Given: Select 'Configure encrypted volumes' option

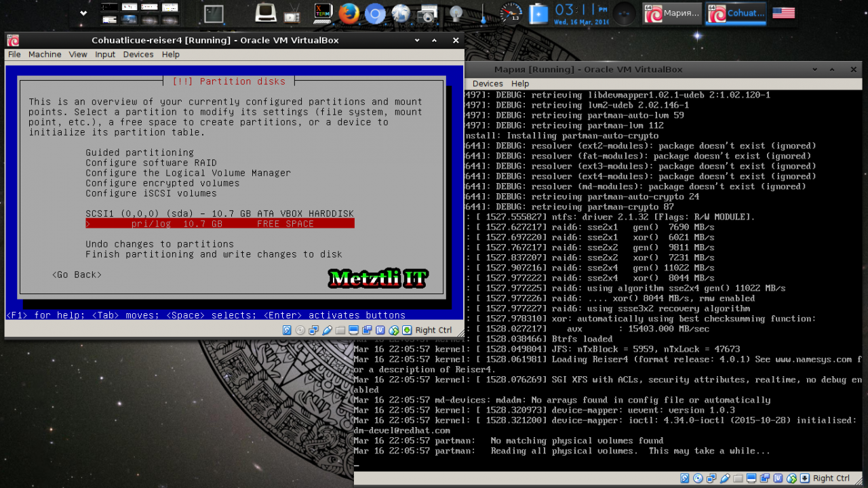Looking at the screenshot, I should point(163,183).
